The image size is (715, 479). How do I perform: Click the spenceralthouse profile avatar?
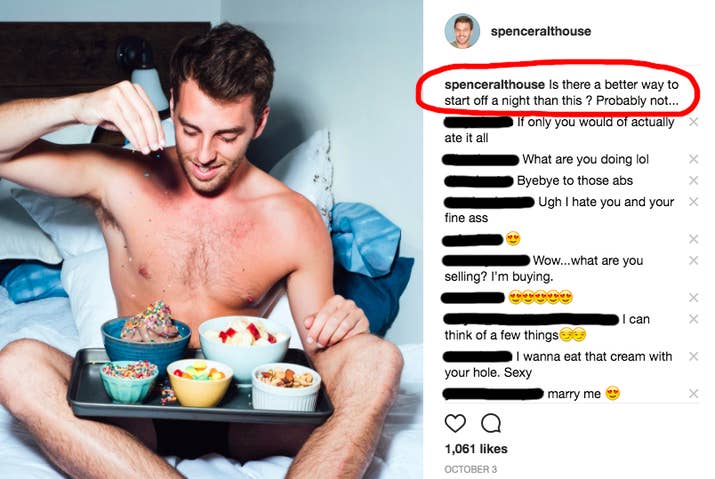(462, 31)
